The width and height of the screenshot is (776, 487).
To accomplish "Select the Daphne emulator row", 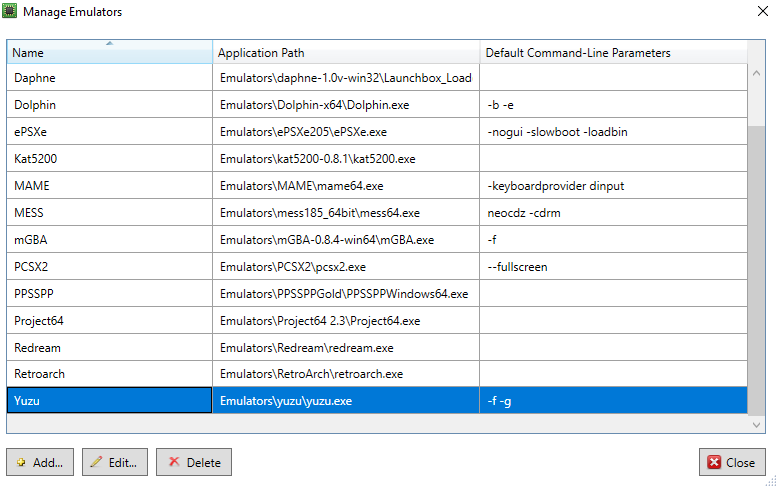I will coord(377,78).
